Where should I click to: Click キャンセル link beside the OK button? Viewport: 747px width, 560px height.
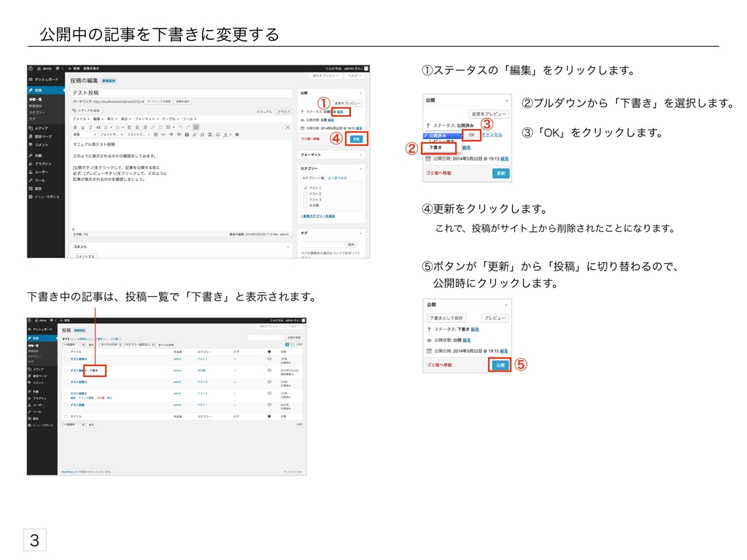point(492,135)
